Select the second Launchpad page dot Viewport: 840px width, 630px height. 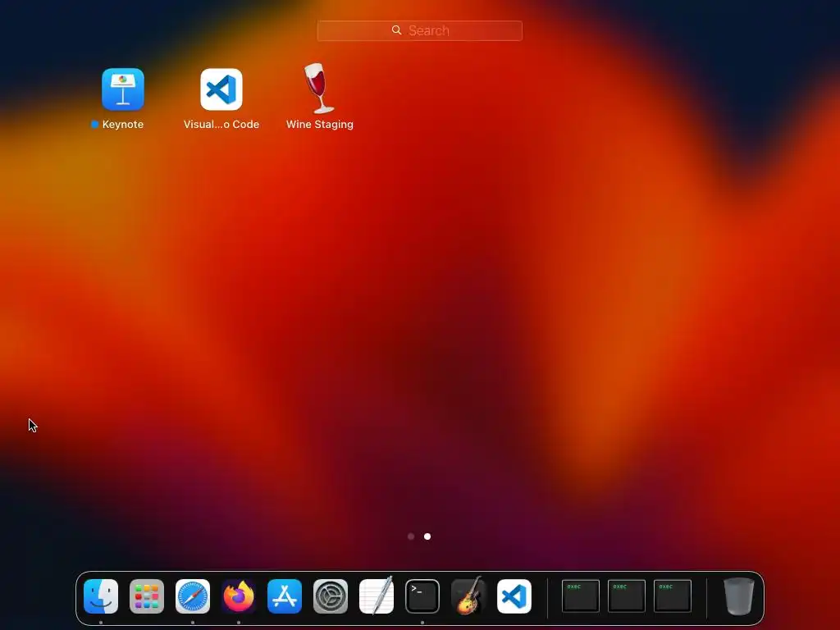pyautogui.click(x=427, y=536)
